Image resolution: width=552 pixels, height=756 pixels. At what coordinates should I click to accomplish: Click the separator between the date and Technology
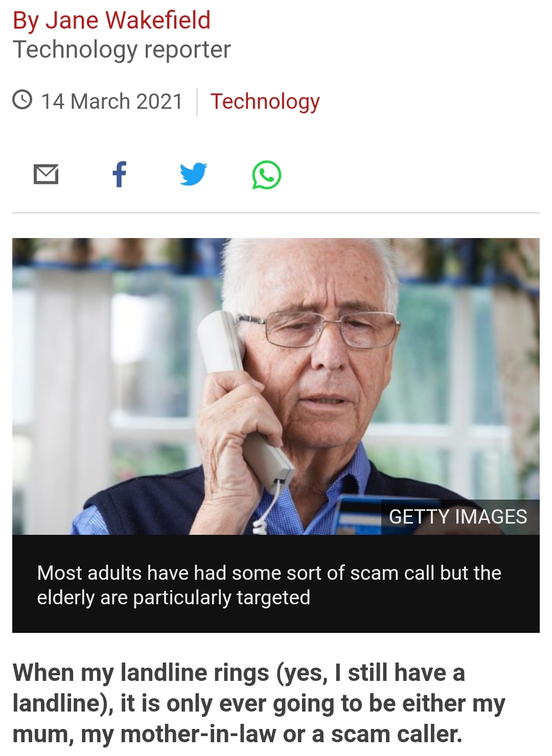197,102
